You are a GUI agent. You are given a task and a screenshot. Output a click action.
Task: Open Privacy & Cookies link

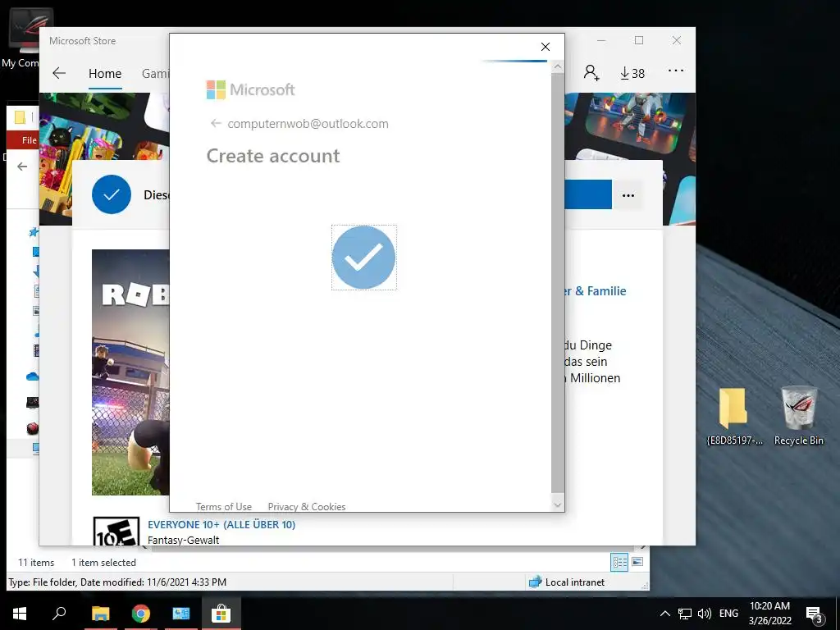(x=307, y=507)
